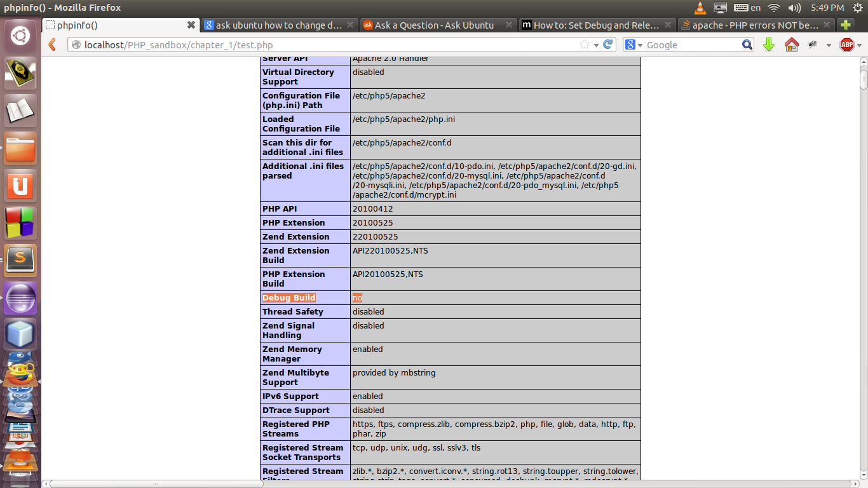The width and height of the screenshot is (868, 488).
Task: Click the highlighted 'Debug Build' label
Action: [289, 298]
